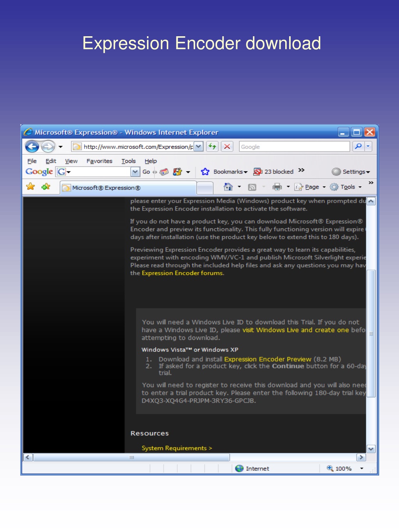Open the Print options dropdown arrow
Viewport: 399px width, 532px height.
[288, 187]
